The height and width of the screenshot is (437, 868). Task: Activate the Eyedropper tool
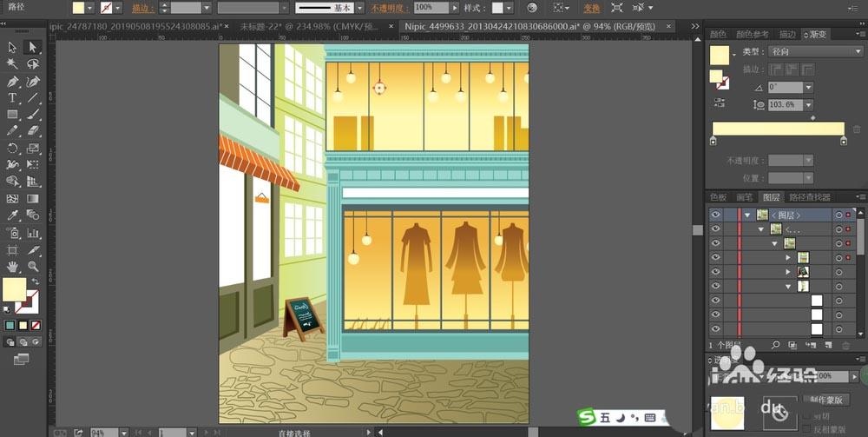point(13,215)
